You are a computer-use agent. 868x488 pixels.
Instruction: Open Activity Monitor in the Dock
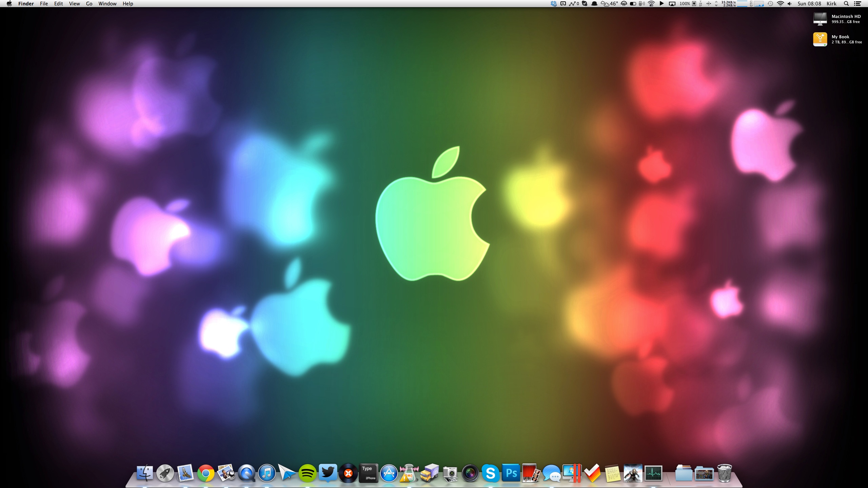pyautogui.click(x=653, y=473)
